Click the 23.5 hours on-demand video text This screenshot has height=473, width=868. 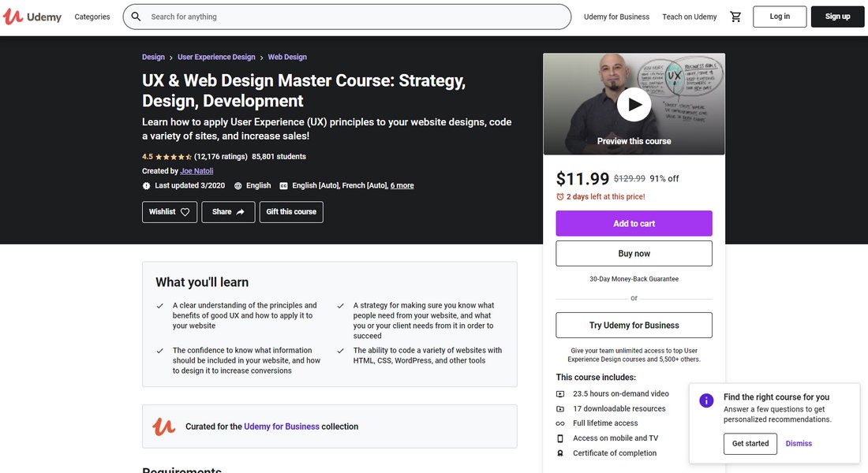click(621, 394)
